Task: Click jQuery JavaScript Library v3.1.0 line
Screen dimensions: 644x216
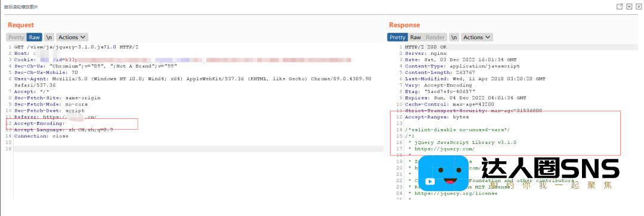Action: coord(463,142)
